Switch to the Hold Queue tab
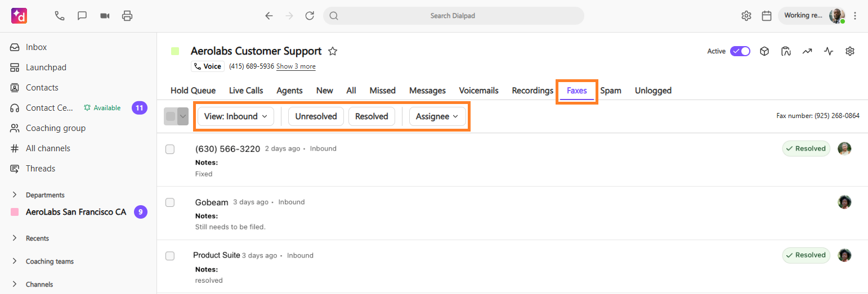The height and width of the screenshot is (294, 868). pyautogui.click(x=193, y=91)
